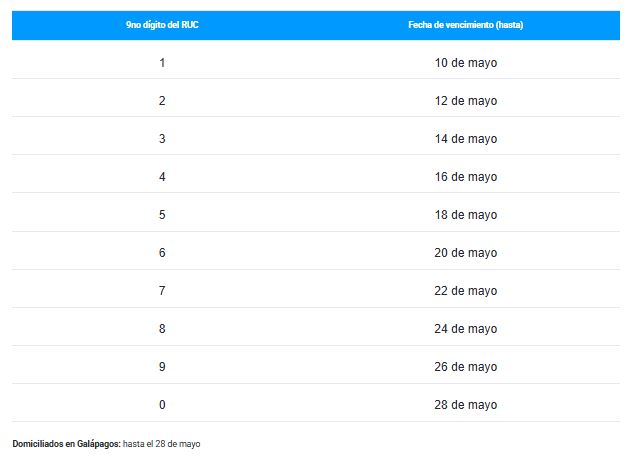This screenshot has height=459, width=628.
Task: Select the RUC digit 0 cell
Action: [162, 405]
